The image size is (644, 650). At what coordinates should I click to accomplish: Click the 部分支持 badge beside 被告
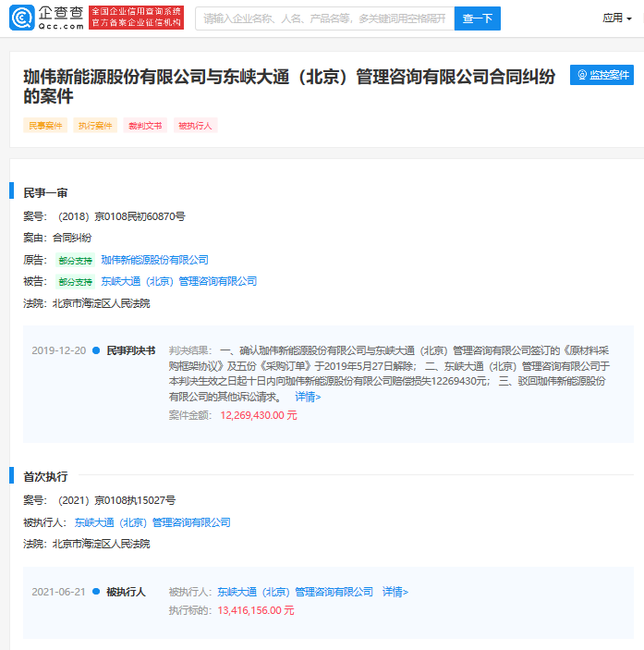click(x=76, y=282)
